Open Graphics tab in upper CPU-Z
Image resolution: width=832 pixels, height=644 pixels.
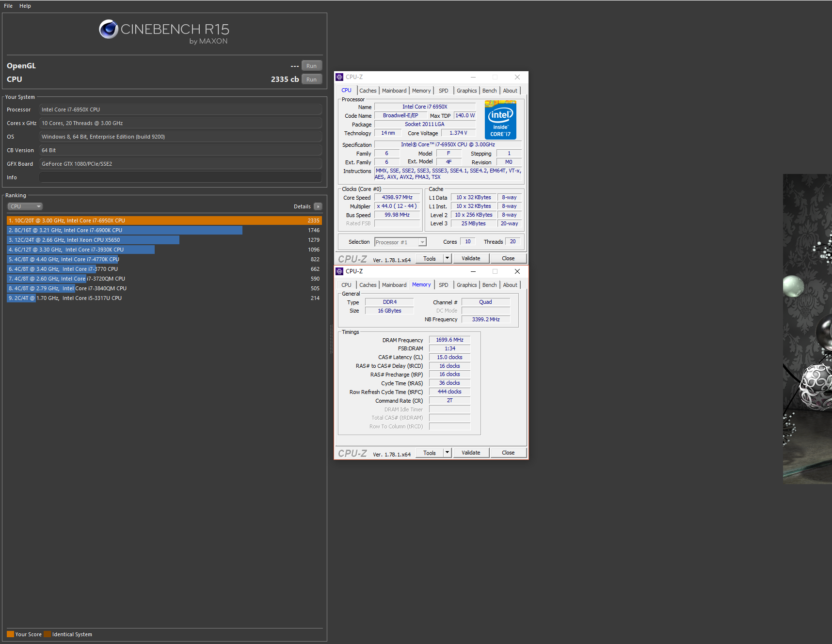point(467,91)
